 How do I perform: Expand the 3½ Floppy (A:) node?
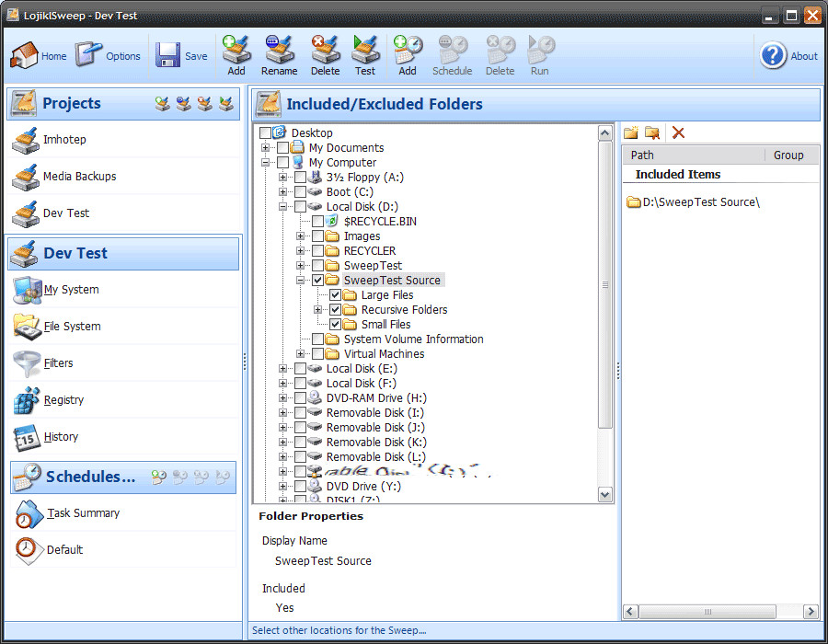coord(283,178)
